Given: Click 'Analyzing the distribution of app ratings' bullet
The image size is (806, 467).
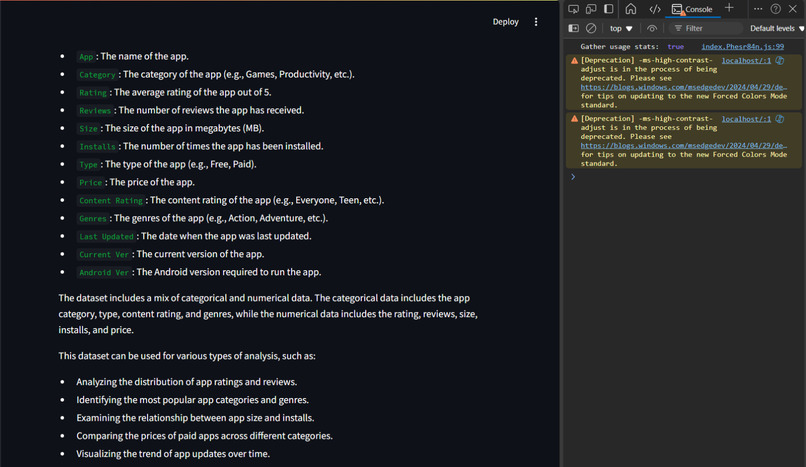Looking at the screenshot, I should 187,382.
